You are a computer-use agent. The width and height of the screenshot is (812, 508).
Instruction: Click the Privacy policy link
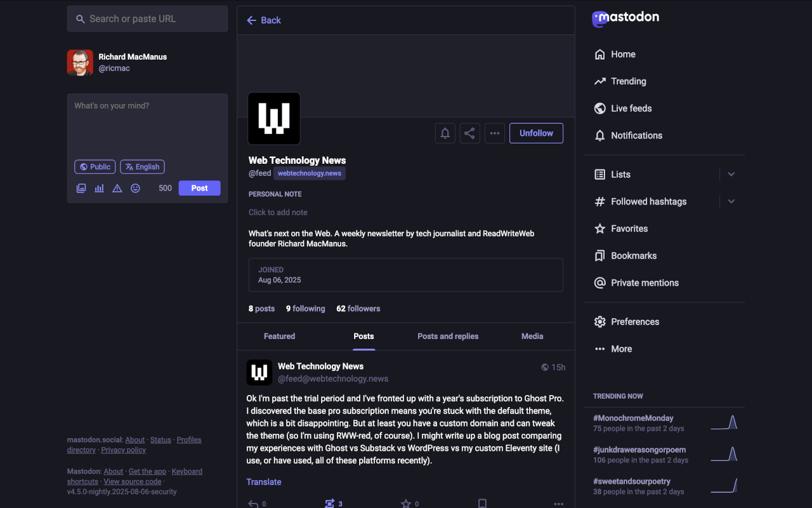tap(123, 450)
